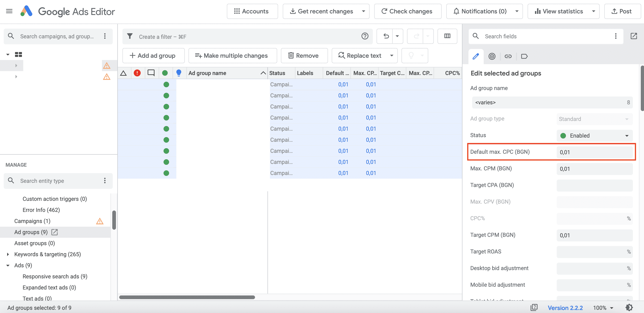Open more options in Search fields
Screen dimensions: 644x313
616,36
